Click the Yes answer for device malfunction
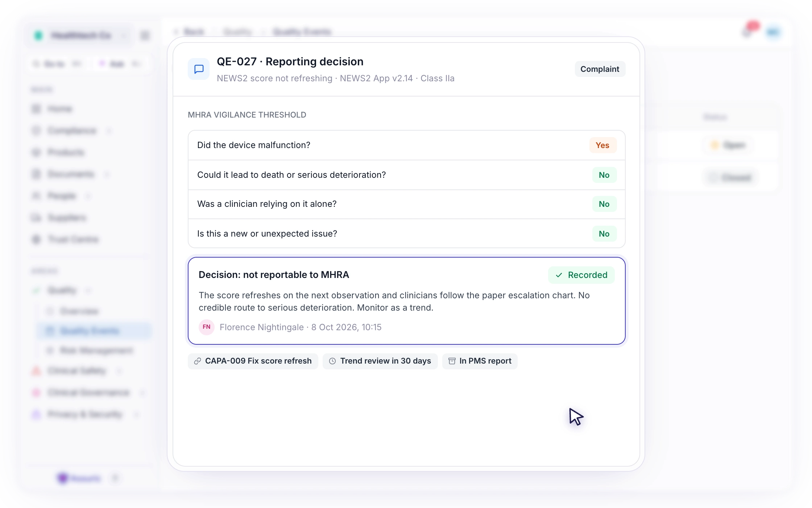The image size is (812, 508). (x=602, y=145)
